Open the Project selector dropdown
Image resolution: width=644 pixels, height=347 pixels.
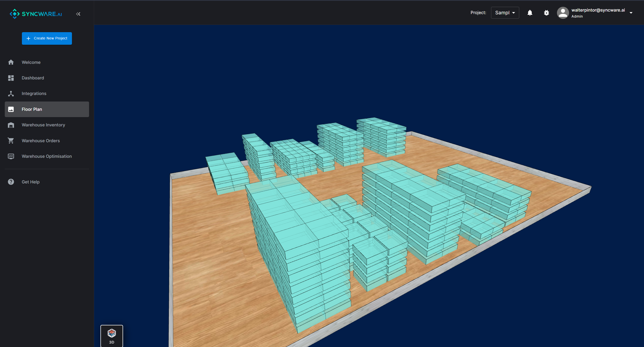[505, 13]
